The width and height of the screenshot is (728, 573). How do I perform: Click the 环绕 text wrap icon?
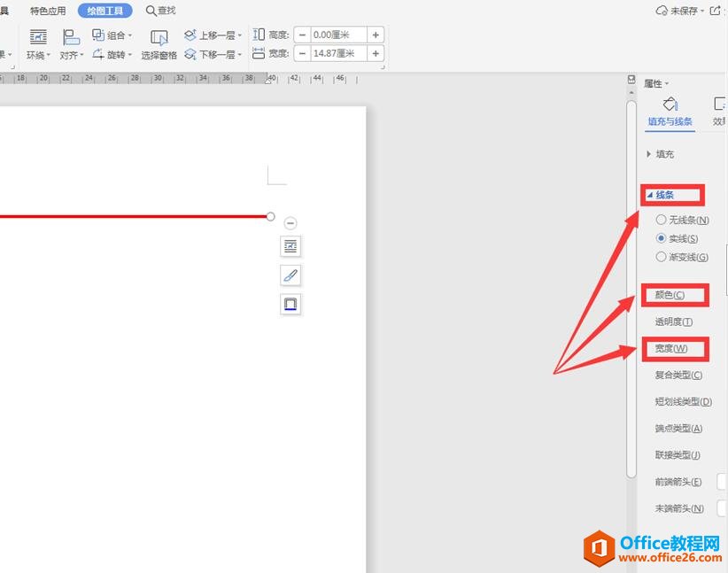coord(38,37)
